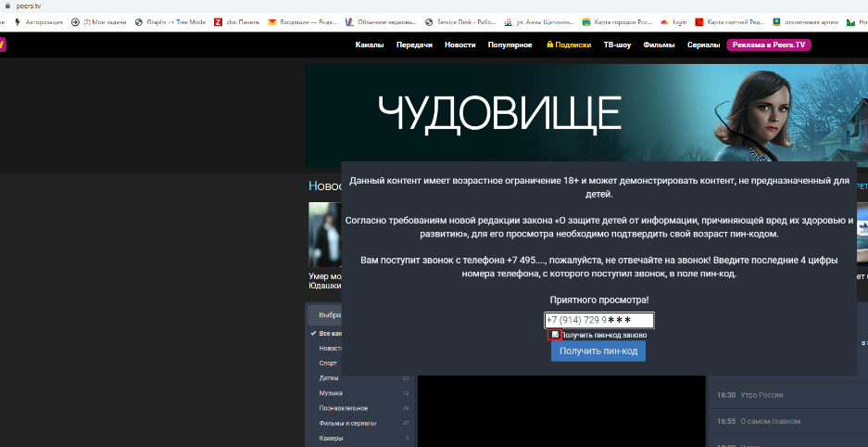Open the zbx: Панель bookmark
868x447 pixels.
point(237,22)
